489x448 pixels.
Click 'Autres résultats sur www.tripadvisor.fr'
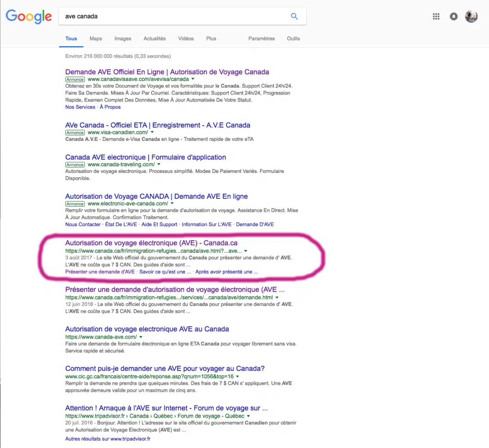click(108, 439)
